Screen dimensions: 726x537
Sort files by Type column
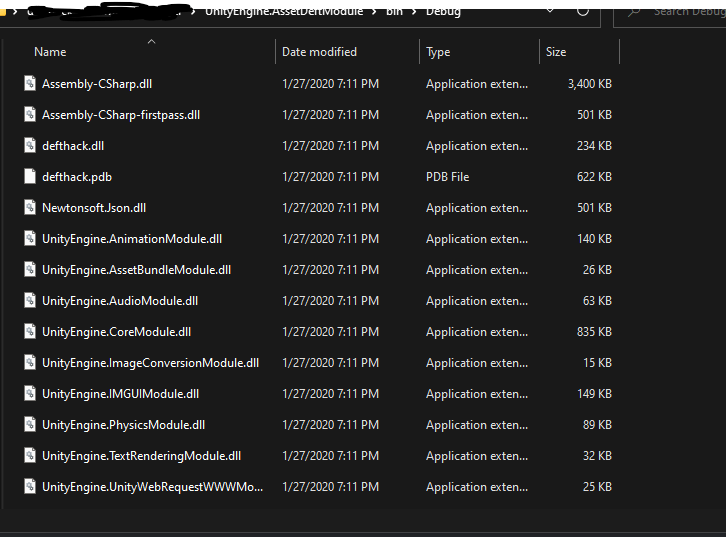438,52
